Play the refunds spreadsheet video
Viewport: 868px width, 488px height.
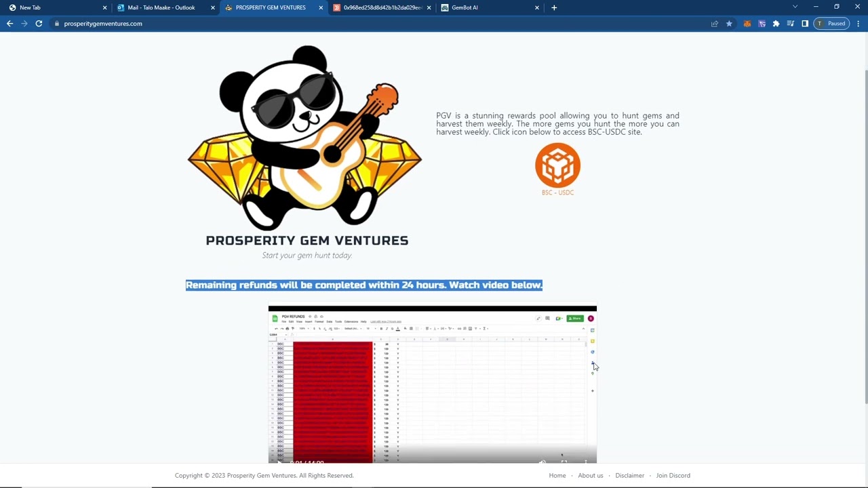tap(432, 385)
